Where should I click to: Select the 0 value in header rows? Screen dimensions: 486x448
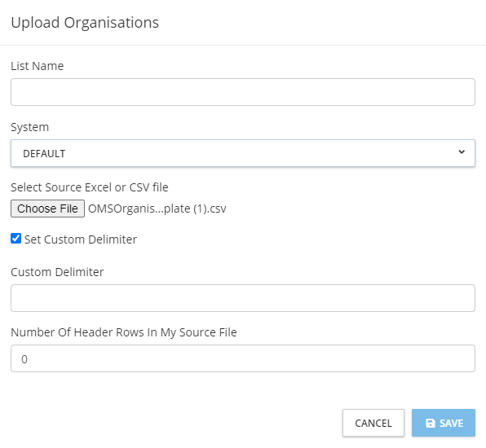[24, 359]
